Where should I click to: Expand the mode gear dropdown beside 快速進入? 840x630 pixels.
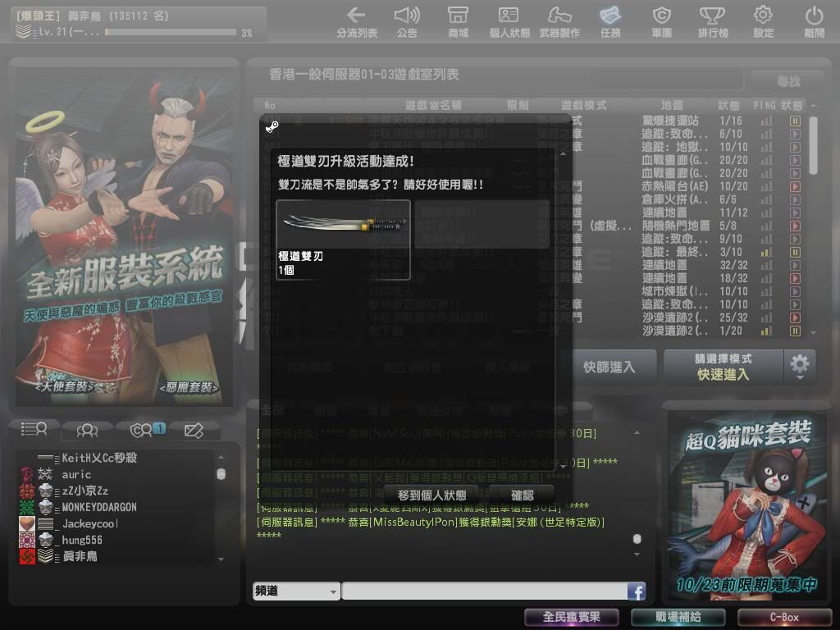click(x=799, y=366)
